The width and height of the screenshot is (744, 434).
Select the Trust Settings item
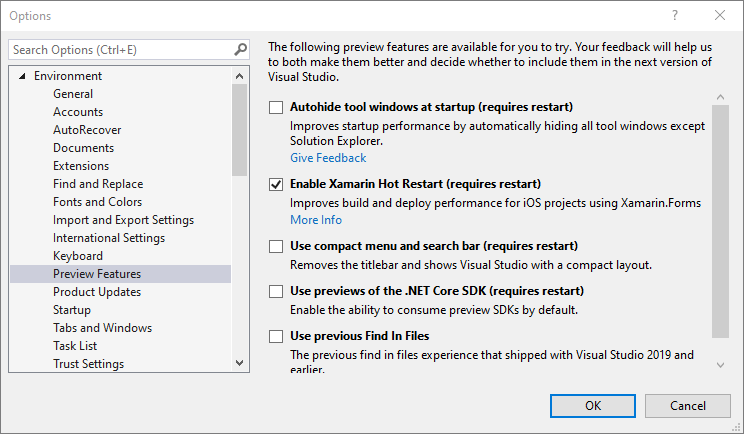point(88,364)
